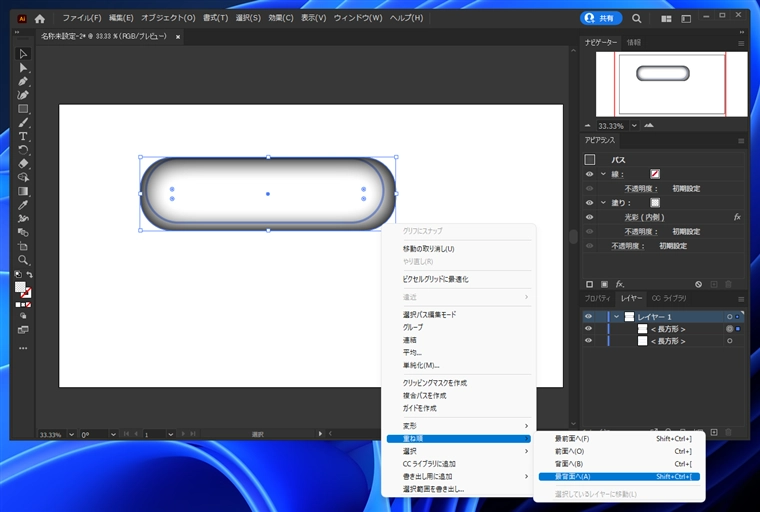
Task: Open the ファイル(F) menu
Action: click(82, 18)
